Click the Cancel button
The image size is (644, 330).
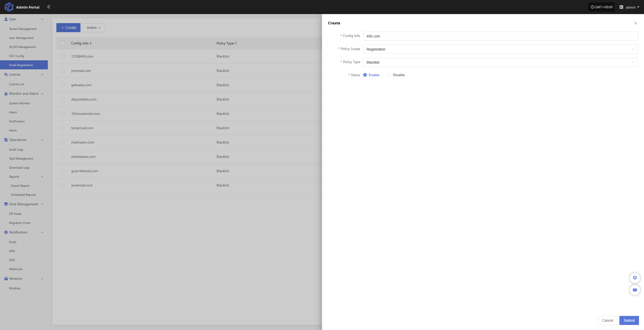[607, 320]
